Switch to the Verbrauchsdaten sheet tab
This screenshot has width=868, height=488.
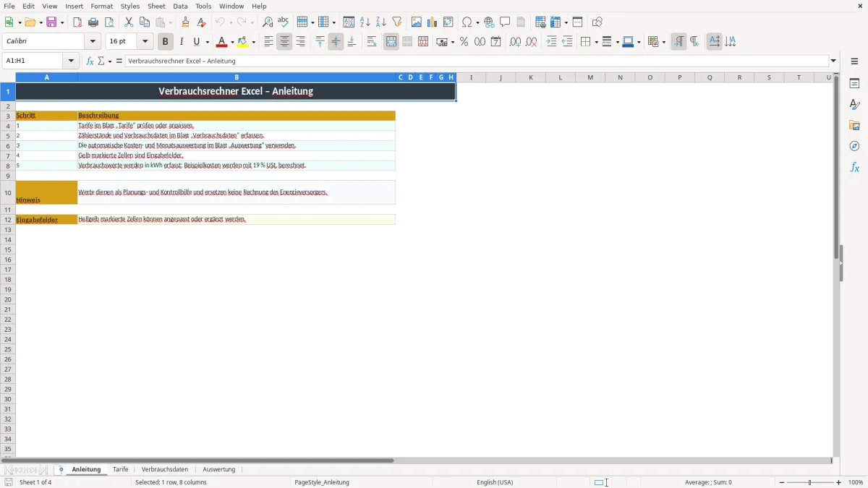point(165,469)
